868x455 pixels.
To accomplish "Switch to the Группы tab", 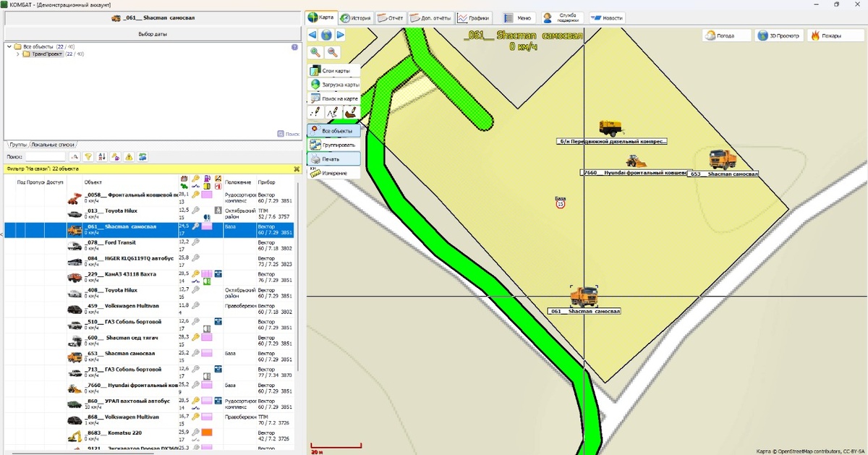I will 17,145.
